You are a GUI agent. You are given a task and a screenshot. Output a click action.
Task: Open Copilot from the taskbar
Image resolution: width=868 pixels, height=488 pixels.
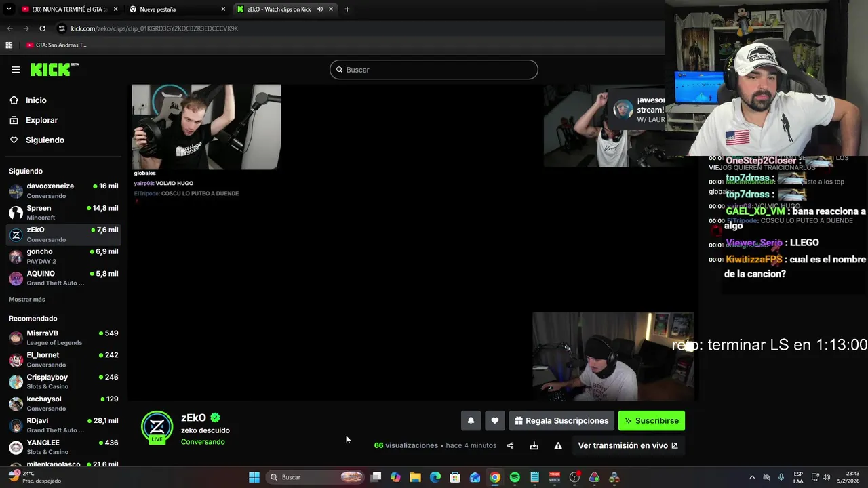pyautogui.click(x=395, y=477)
